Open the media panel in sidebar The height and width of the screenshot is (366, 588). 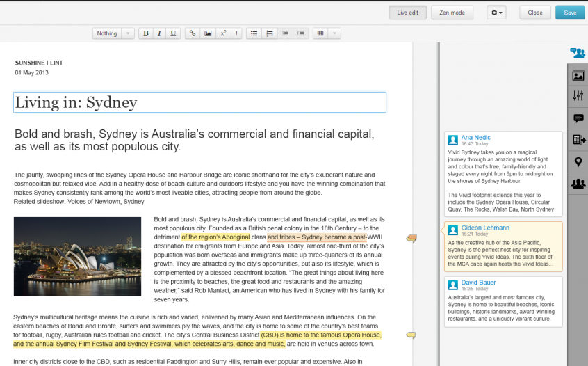coord(578,76)
